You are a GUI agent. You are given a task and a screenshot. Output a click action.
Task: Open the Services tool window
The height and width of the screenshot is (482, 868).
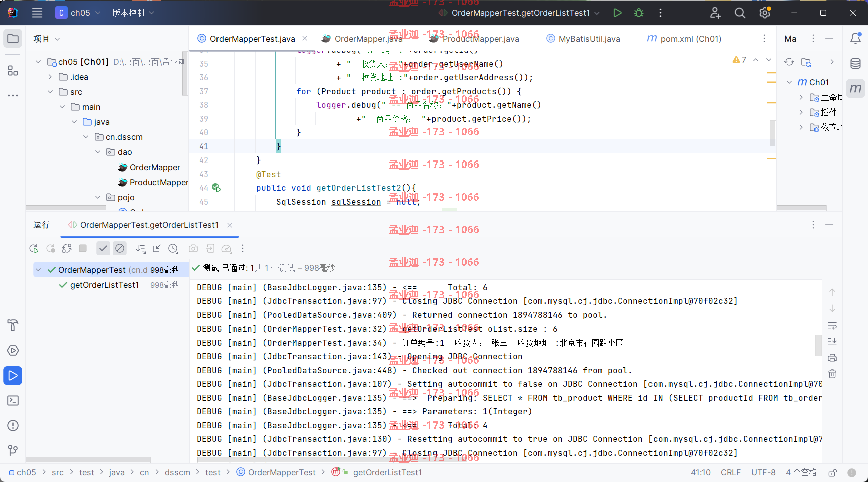click(x=13, y=350)
